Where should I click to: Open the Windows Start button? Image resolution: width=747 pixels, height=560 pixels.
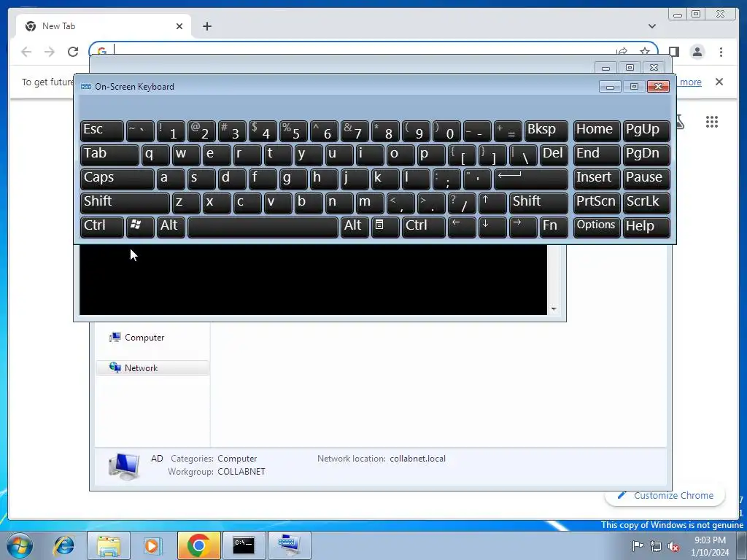(x=20, y=545)
